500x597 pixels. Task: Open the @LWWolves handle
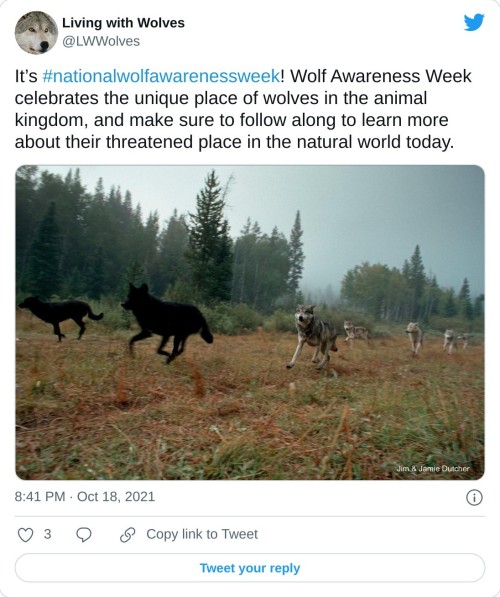(101, 41)
